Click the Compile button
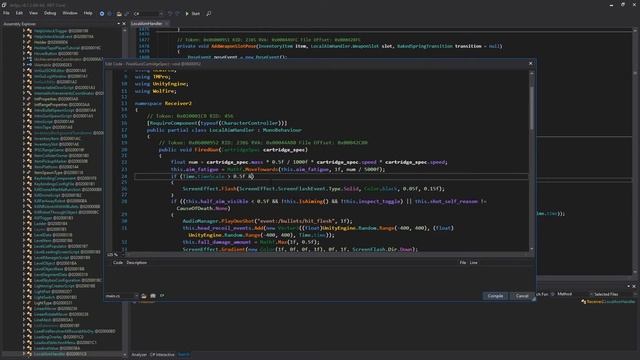This screenshot has width=640, height=360. pyautogui.click(x=495, y=296)
